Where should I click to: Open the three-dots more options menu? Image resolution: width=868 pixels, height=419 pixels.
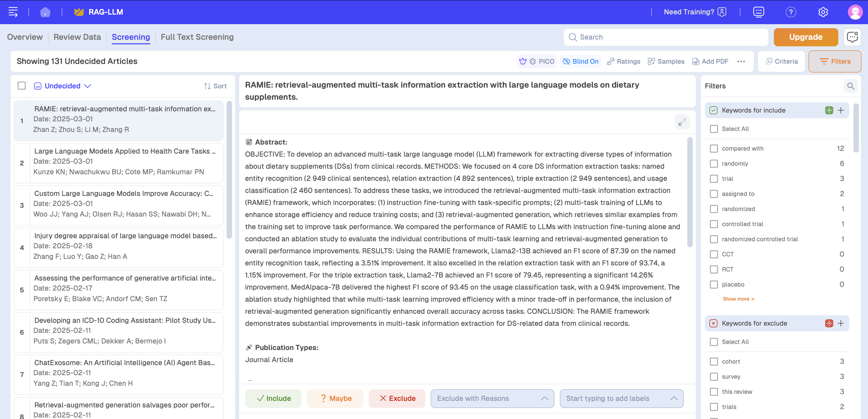(x=741, y=61)
